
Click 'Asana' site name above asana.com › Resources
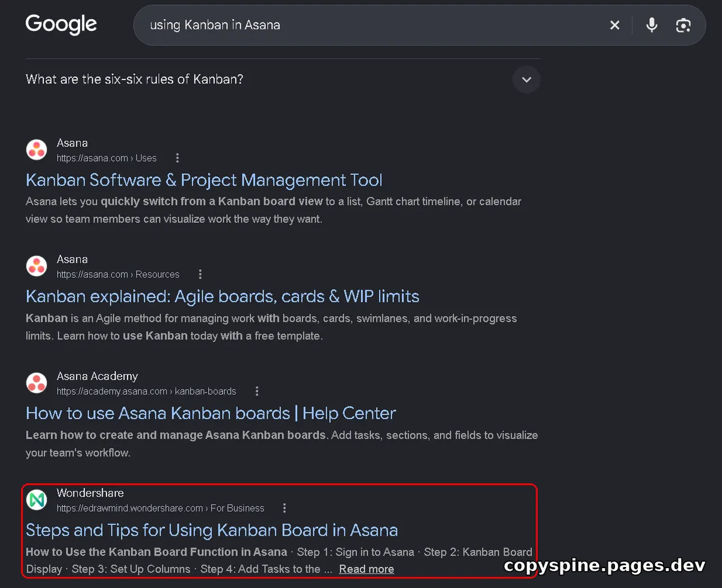(72, 259)
